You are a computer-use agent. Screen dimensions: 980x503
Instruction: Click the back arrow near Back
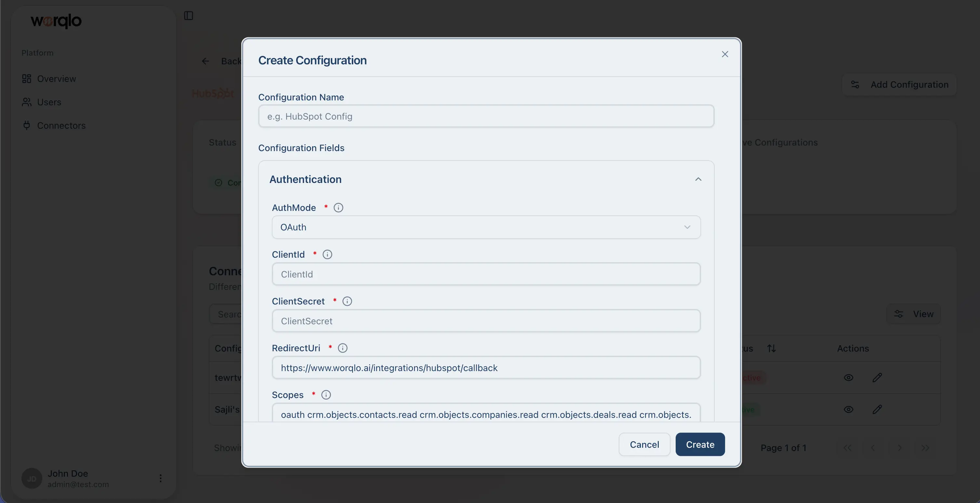[205, 61]
